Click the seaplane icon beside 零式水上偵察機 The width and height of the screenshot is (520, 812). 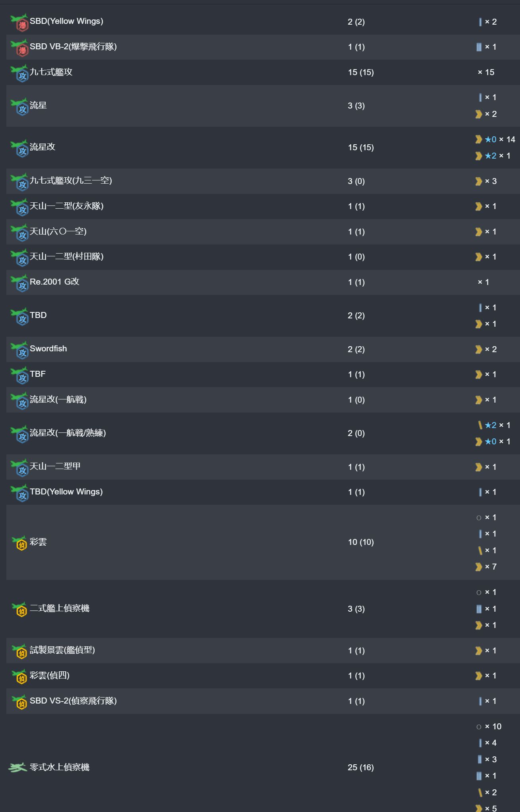pyautogui.click(x=17, y=767)
